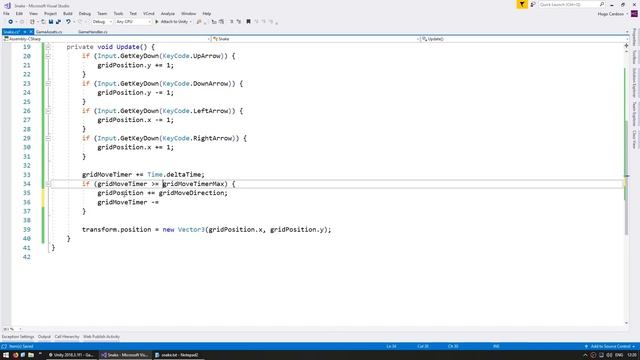Click the Save file toolbar icon

click(x=51, y=22)
